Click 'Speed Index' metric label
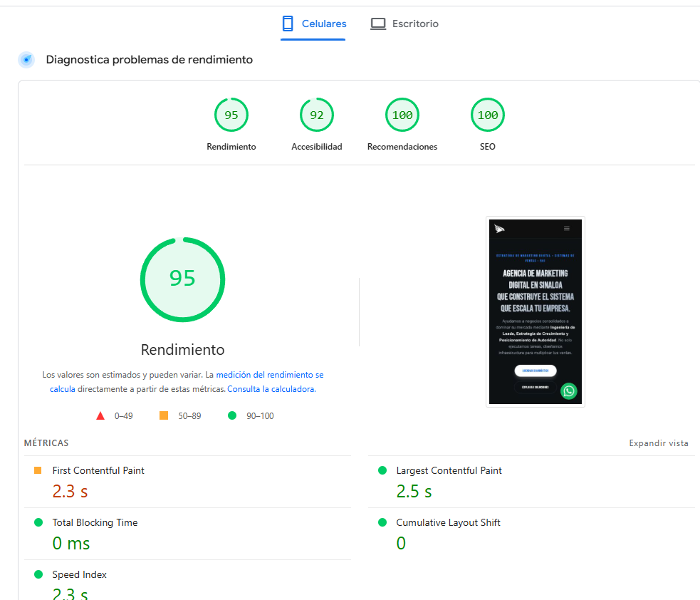This screenshot has width=700, height=600. tap(80, 574)
